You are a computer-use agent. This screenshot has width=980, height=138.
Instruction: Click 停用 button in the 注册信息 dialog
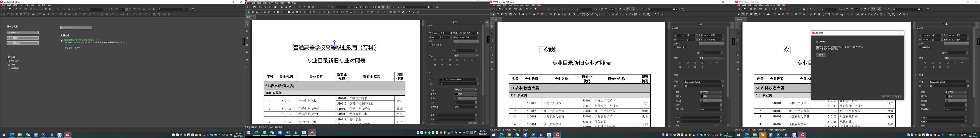pos(821,55)
